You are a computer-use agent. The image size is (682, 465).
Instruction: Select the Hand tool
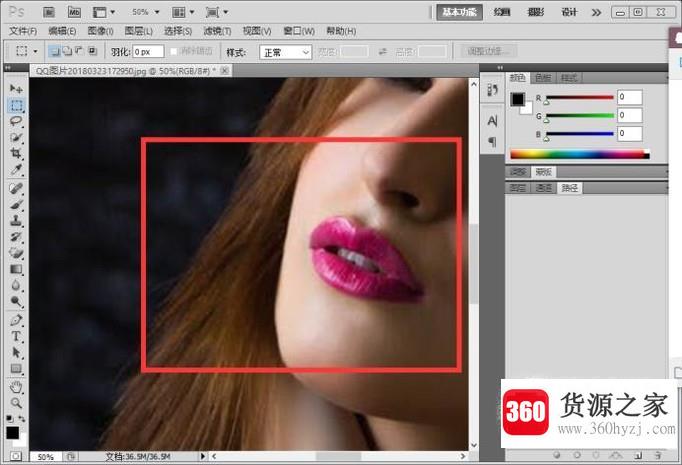click(x=16, y=387)
